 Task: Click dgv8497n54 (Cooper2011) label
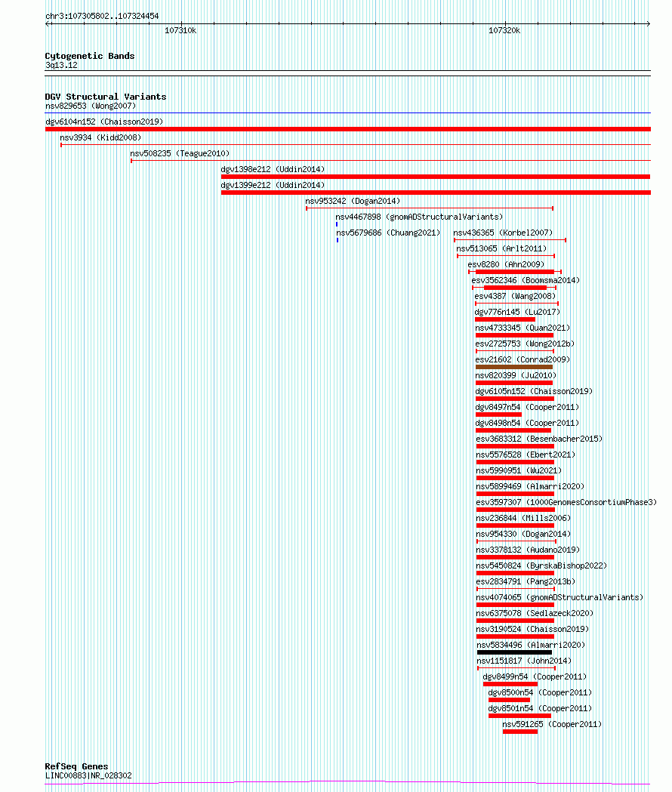pyautogui.click(x=527, y=407)
